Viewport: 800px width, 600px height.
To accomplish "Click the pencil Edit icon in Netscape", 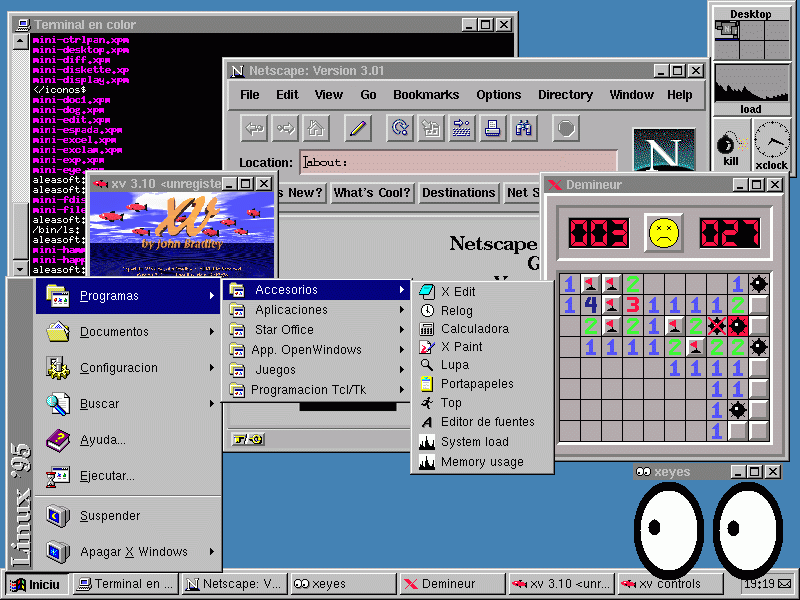I will pyautogui.click(x=358, y=128).
